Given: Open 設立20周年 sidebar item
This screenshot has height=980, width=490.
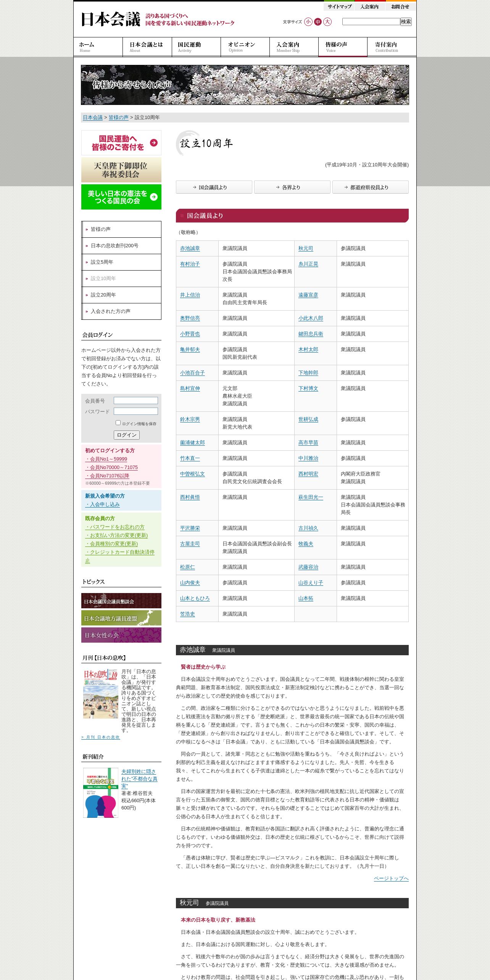Looking at the screenshot, I should 121,295.
